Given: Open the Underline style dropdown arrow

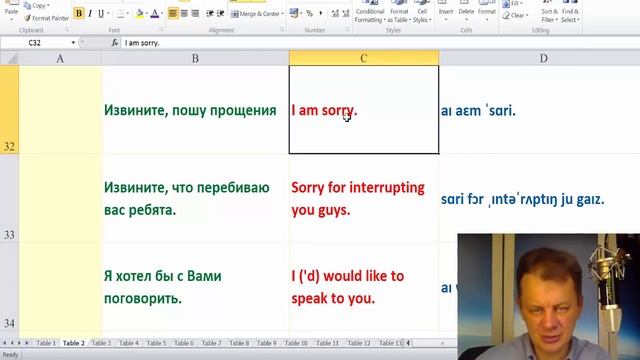Looking at the screenshot, I should (108, 13).
